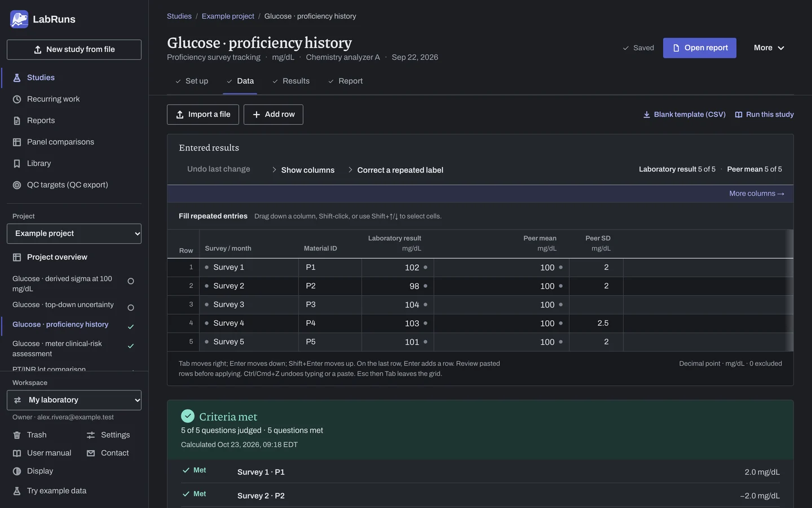Click More columns arrow link
This screenshot has height=508, width=812.
coord(757,194)
